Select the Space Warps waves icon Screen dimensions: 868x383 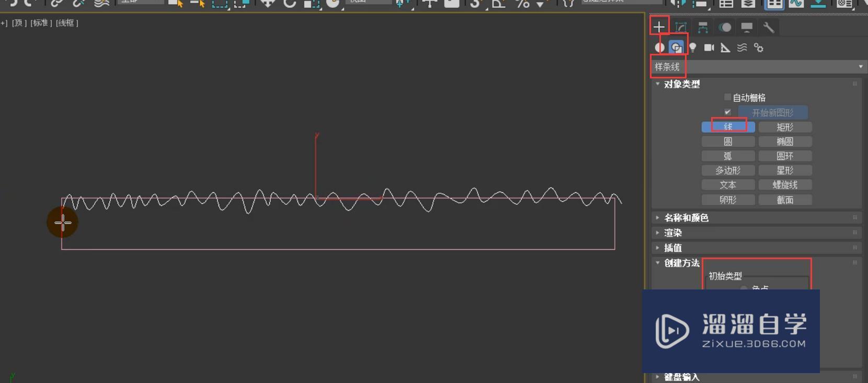point(742,48)
